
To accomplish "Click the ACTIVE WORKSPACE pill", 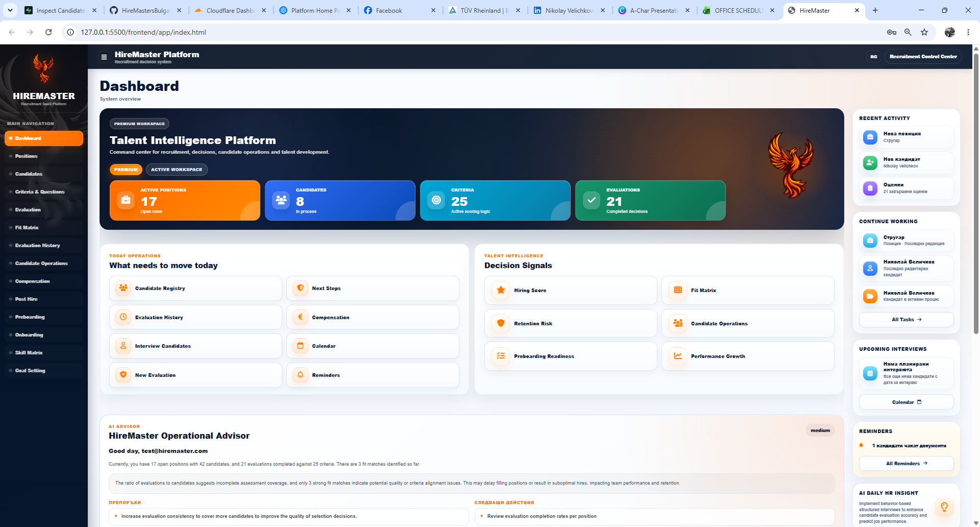I will (177, 170).
